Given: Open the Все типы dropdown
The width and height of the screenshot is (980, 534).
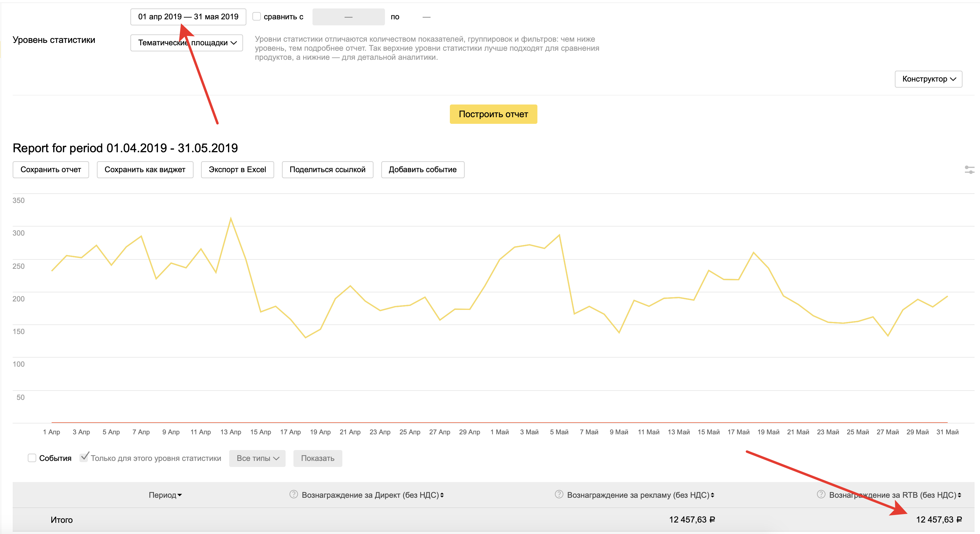Looking at the screenshot, I should (257, 458).
